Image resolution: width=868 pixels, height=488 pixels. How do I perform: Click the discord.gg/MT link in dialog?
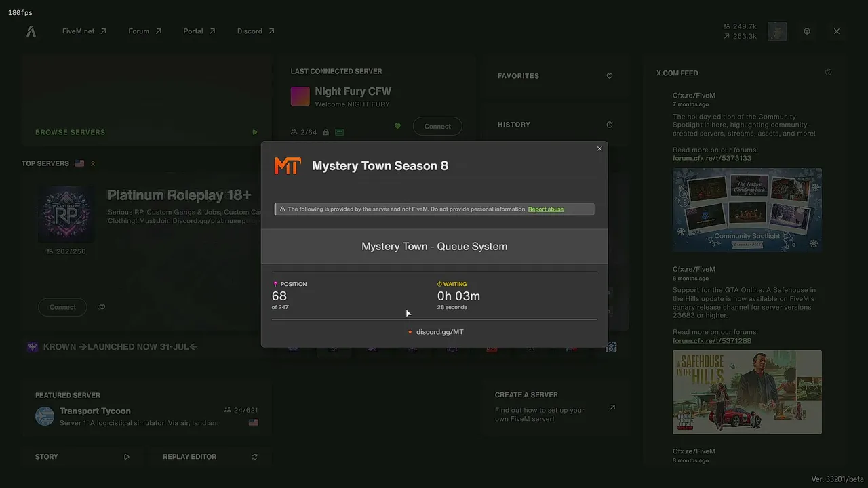click(x=440, y=332)
